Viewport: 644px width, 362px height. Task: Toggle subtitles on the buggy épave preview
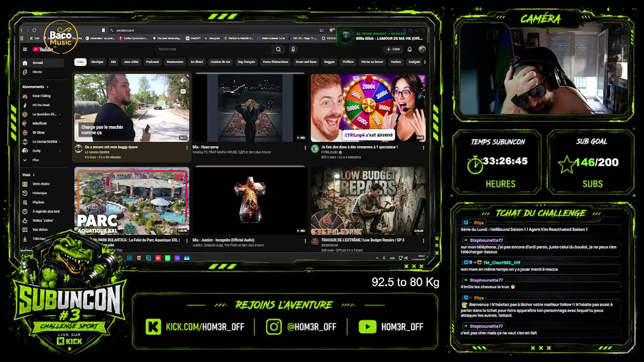click(x=183, y=91)
